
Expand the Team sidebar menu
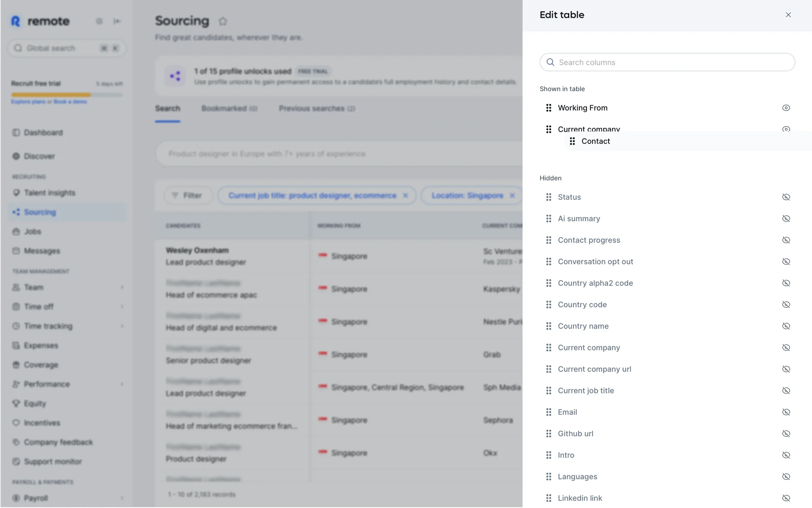[x=122, y=287]
